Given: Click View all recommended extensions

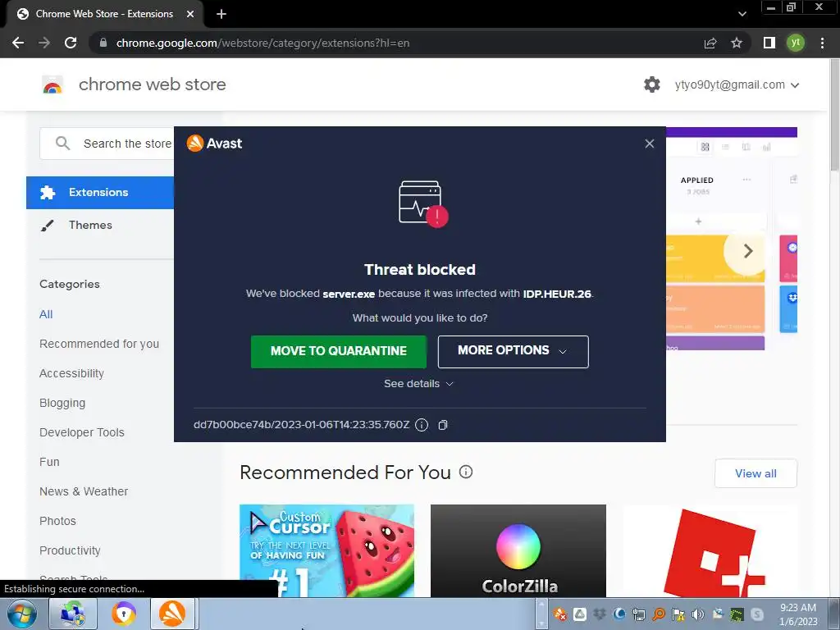Looking at the screenshot, I should tap(756, 473).
